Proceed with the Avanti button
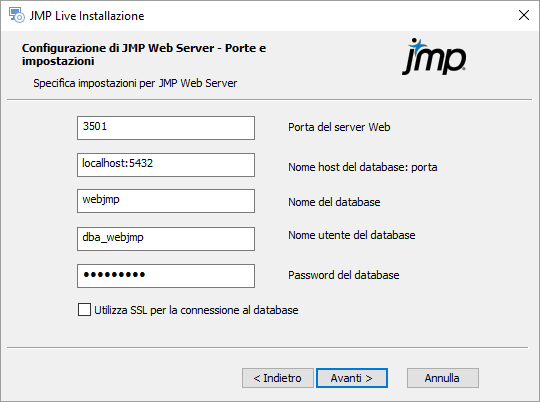 pyautogui.click(x=352, y=378)
